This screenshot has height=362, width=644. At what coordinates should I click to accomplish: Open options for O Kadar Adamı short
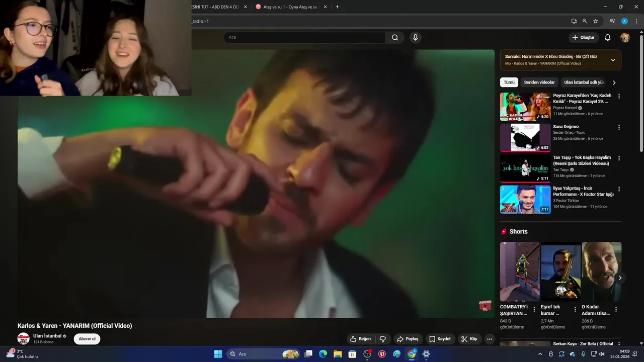pyautogui.click(x=616, y=309)
